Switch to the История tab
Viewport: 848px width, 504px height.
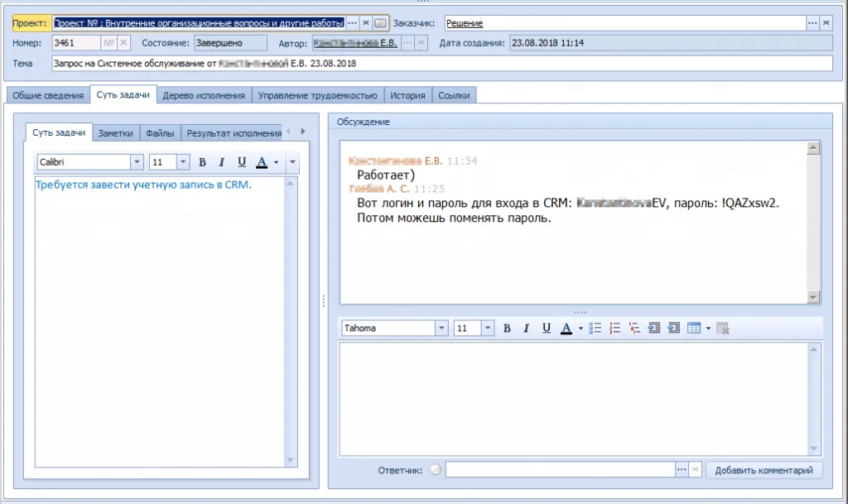click(407, 95)
